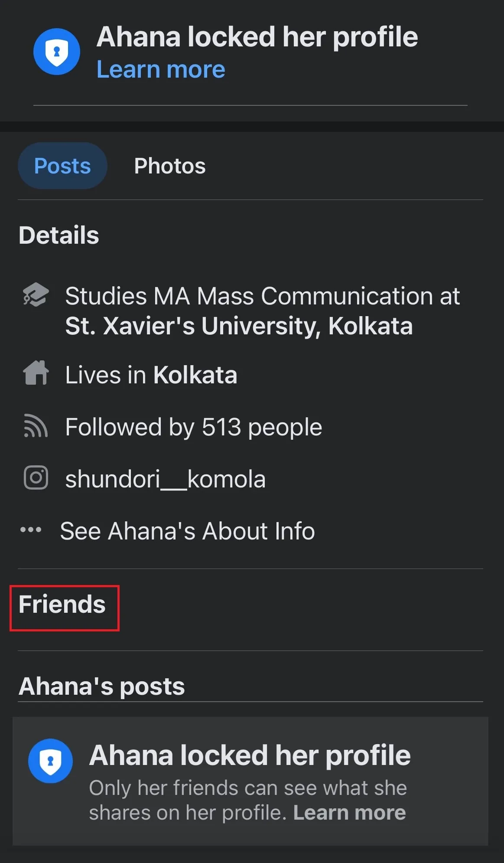504x863 pixels.
Task: Tap the Details section heading
Action: 59,235
